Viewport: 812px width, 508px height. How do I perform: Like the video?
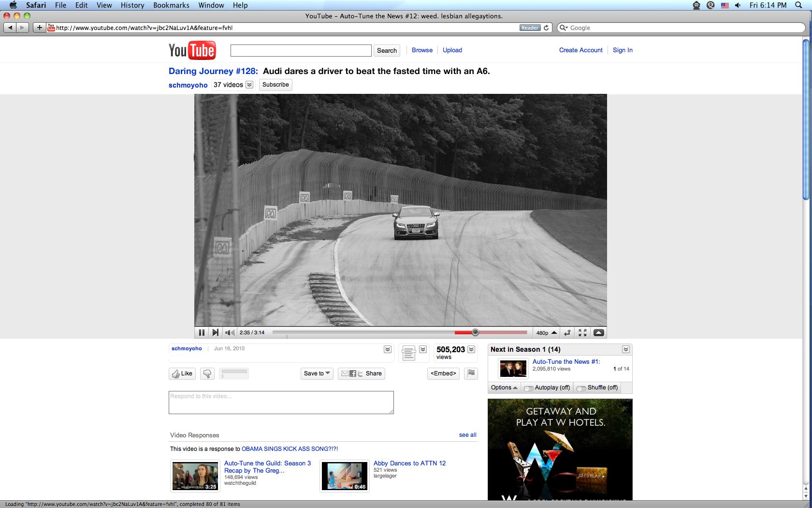[x=182, y=374]
